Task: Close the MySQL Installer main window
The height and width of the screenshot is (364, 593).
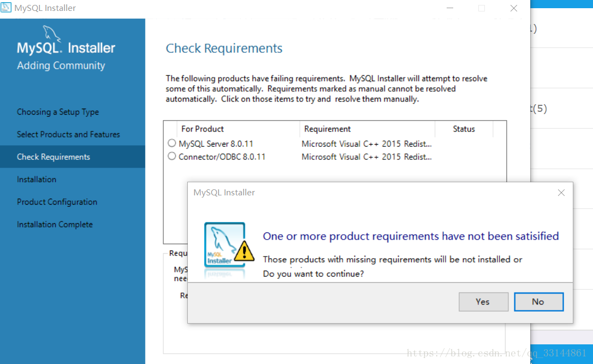Action: pyautogui.click(x=514, y=8)
